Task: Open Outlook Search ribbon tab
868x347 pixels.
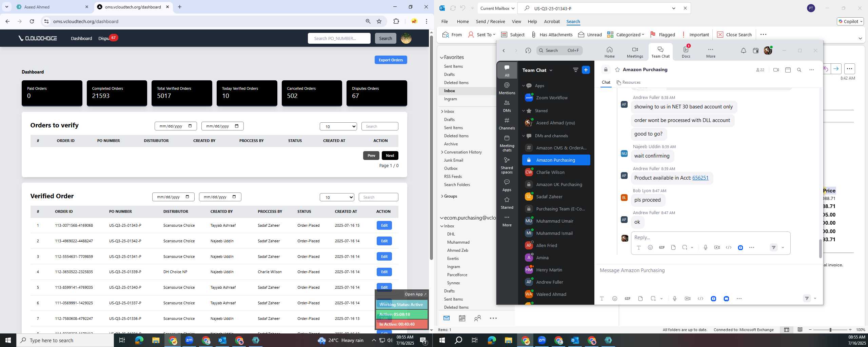Action: coord(573,21)
